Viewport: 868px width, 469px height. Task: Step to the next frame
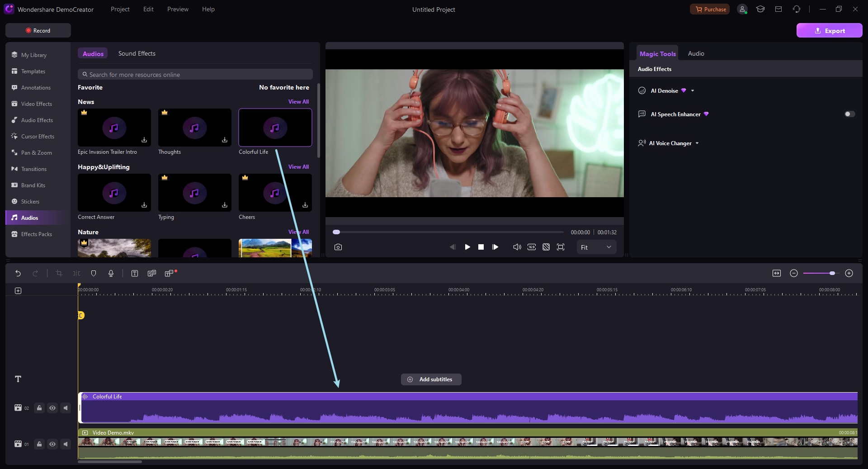[495, 247]
